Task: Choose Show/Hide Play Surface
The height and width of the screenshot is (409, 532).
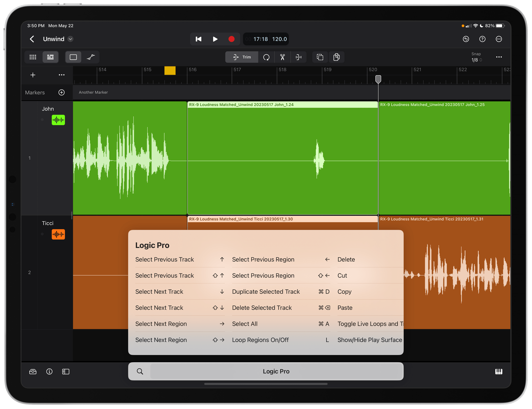Action: coord(370,340)
